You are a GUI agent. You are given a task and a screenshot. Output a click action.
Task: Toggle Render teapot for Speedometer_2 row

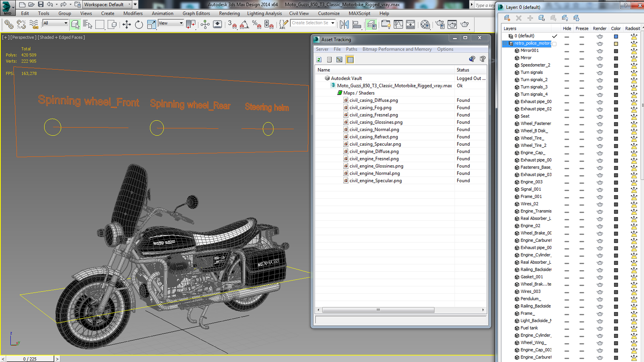600,66
